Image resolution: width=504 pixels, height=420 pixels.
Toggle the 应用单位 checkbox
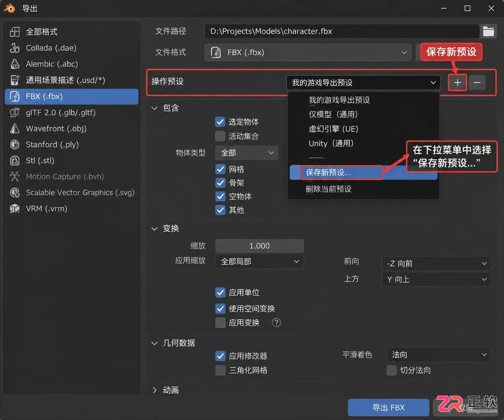pos(220,292)
